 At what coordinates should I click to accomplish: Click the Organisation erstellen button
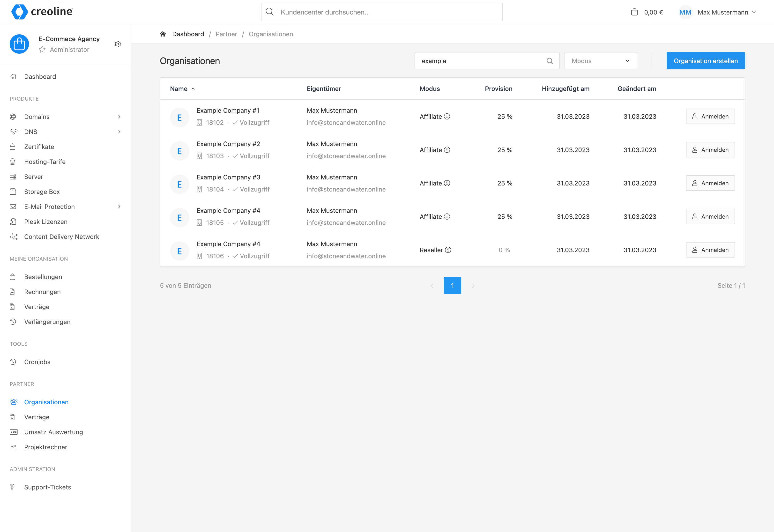click(x=706, y=61)
